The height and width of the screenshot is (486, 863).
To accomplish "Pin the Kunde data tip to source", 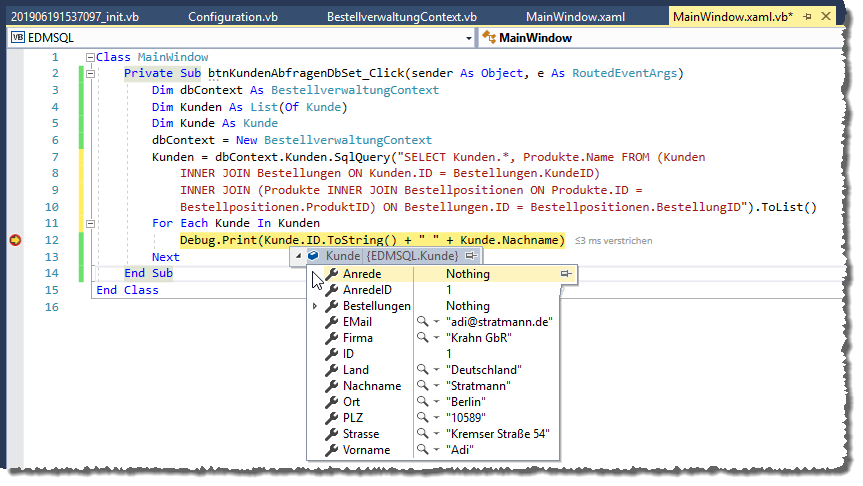I will tap(471, 257).
